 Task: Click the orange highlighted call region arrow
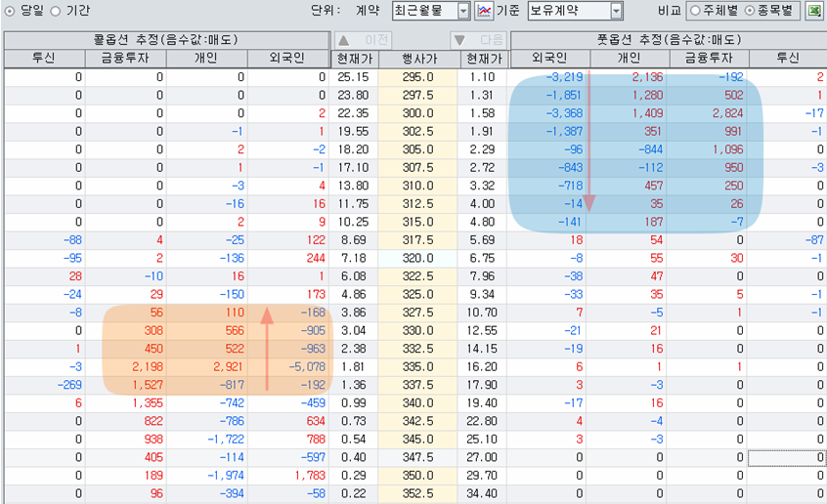point(264,350)
